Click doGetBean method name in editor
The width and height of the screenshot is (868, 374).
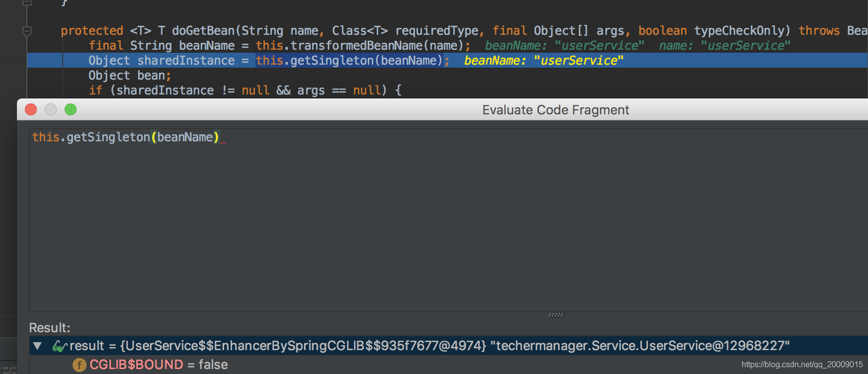[x=203, y=31]
